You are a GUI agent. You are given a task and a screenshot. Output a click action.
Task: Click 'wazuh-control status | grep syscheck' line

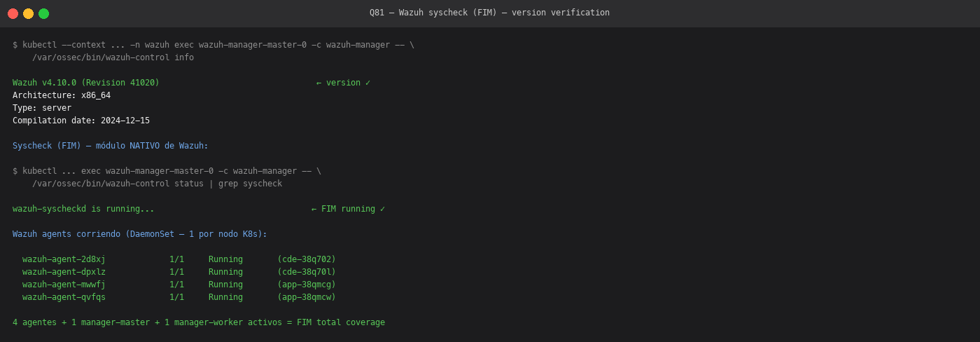pos(157,184)
